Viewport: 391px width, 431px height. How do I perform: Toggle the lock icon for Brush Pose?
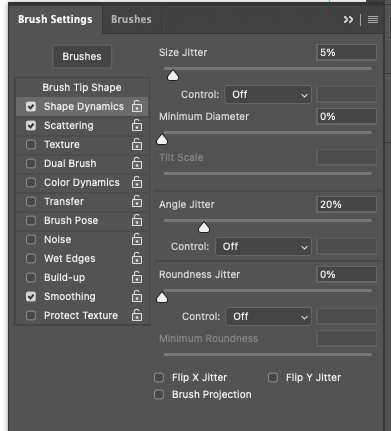pos(137,220)
